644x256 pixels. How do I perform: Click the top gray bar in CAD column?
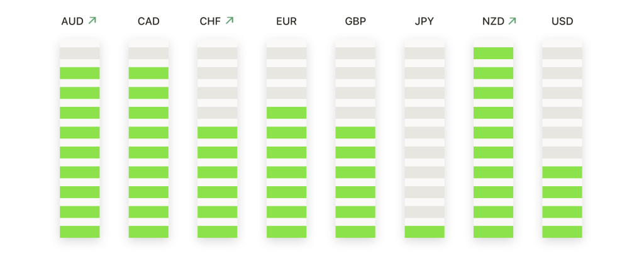[x=148, y=53]
